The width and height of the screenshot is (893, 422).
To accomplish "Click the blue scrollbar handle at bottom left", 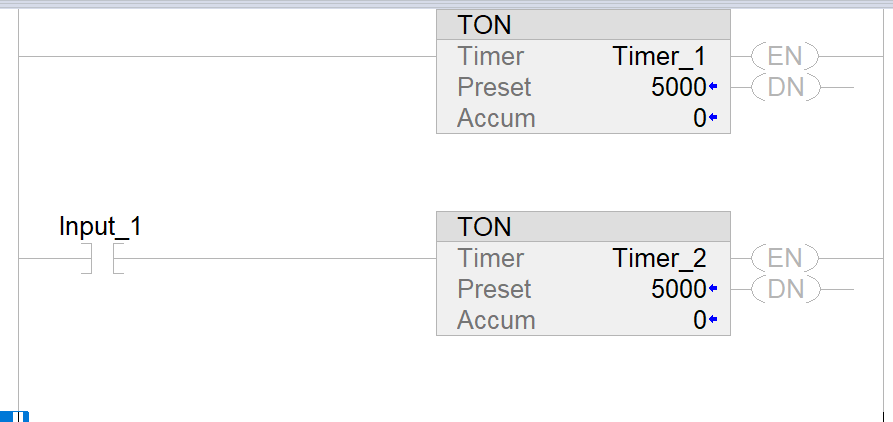I will pyautogui.click(x=15, y=416).
